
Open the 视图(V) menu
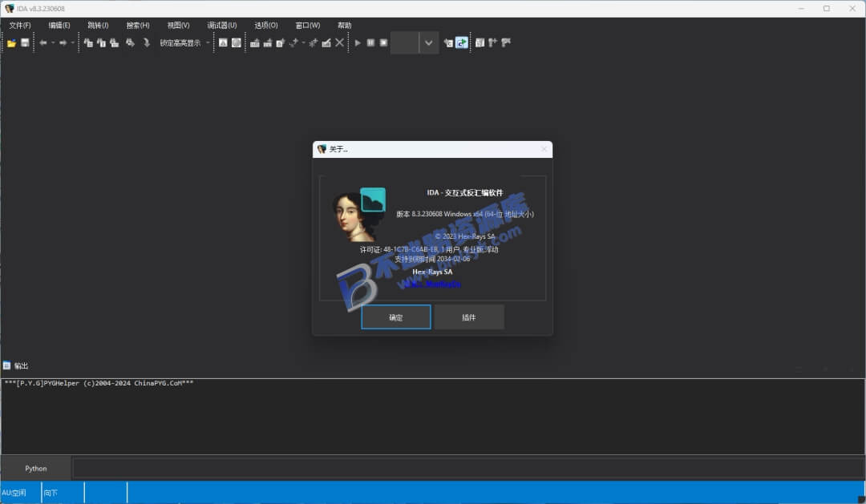pyautogui.click(x=178, y=26)
